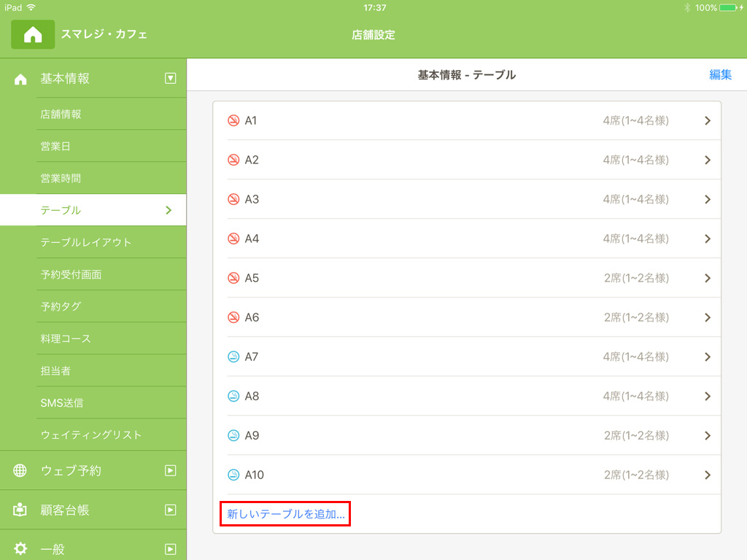
Task: Click the Bluetooth icon in status bar
Action: click(x=687, y=7)
